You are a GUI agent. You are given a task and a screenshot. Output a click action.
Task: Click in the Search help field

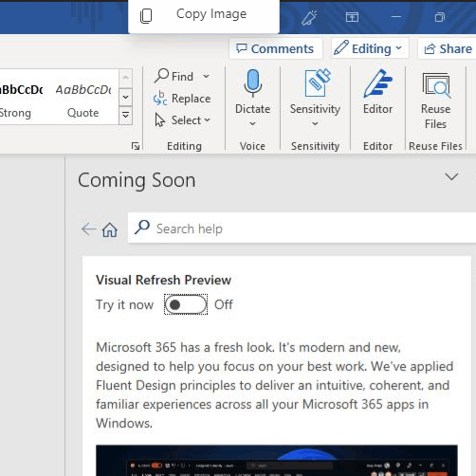pos(302,228)
